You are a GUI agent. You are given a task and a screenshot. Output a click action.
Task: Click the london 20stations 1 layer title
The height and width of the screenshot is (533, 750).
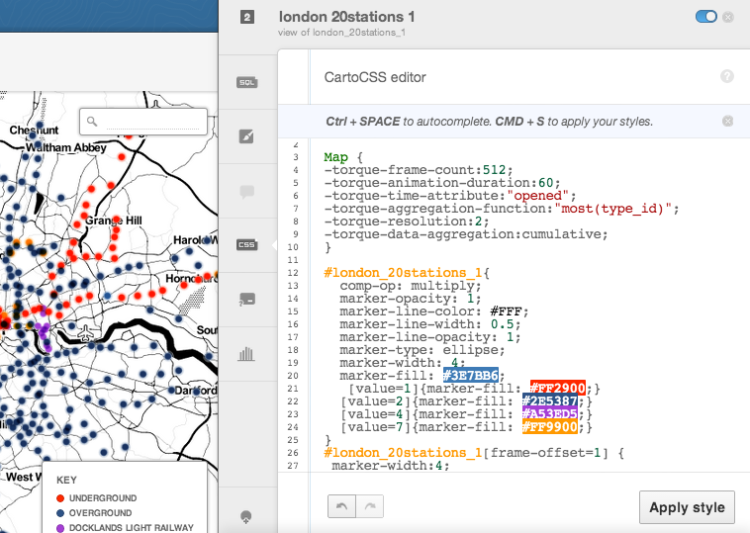click(347, 16)
